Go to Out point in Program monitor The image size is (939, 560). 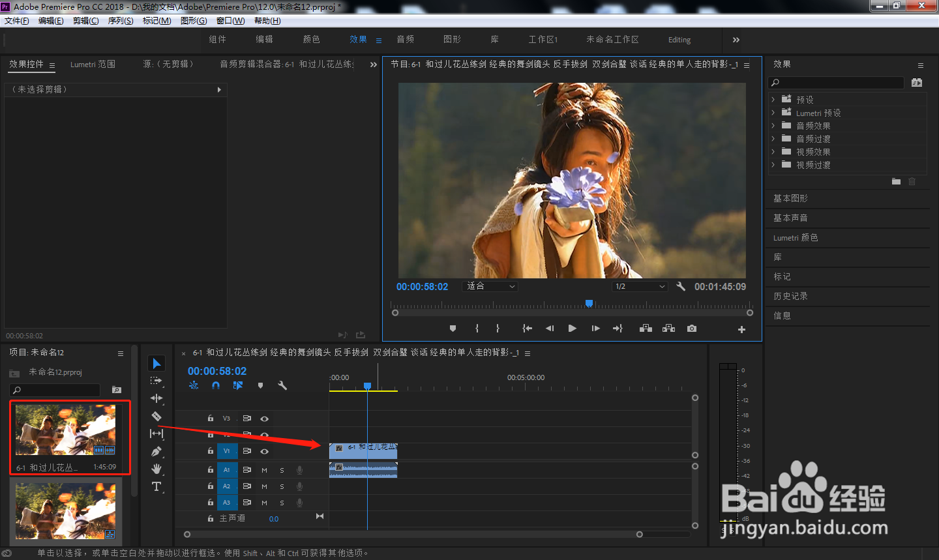pos(618,329)
